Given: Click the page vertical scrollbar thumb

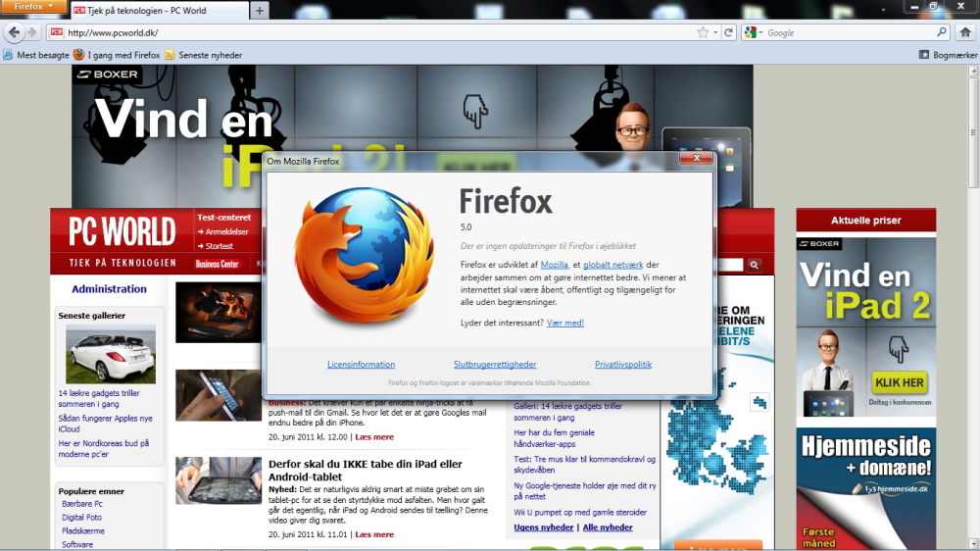Looking at the screenshot, I should coord(973,132).
